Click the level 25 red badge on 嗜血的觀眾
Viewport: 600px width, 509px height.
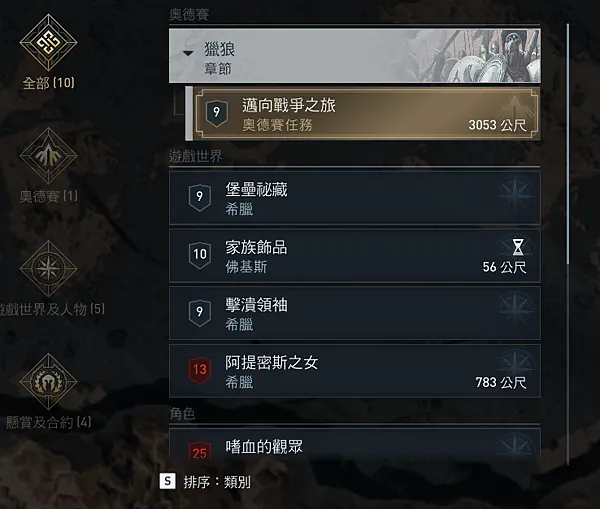point(200,452)
